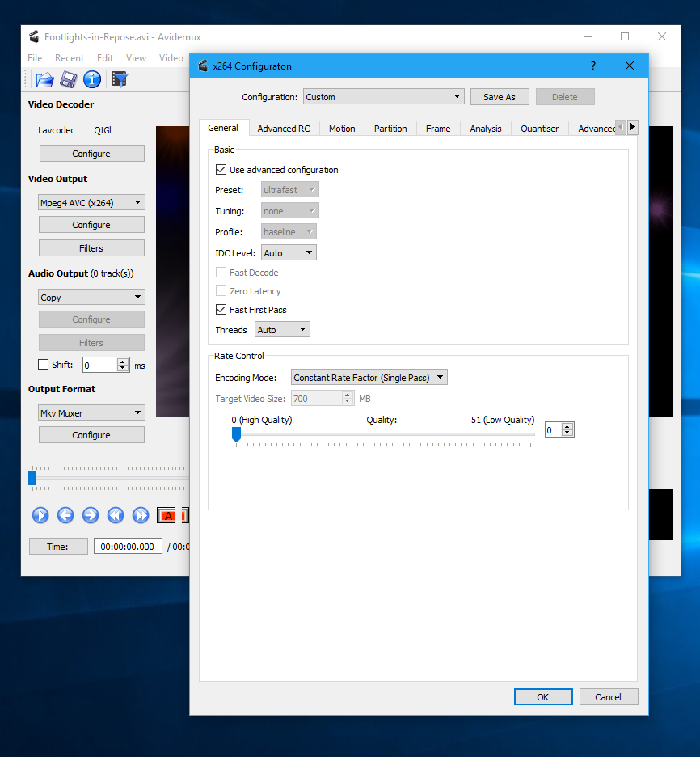The width and height of the screenshot is (700, 757).
Task: Open the Audio Output Copy dropdown
Action: (x=91, y=297)
